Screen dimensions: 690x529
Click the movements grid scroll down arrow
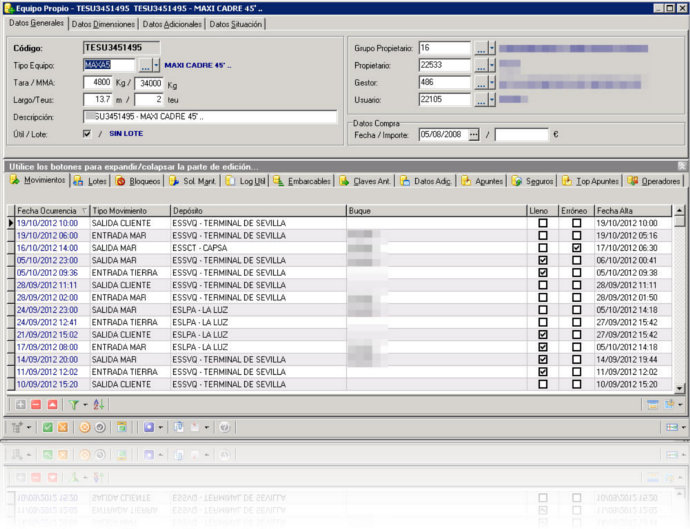[679, 388]
